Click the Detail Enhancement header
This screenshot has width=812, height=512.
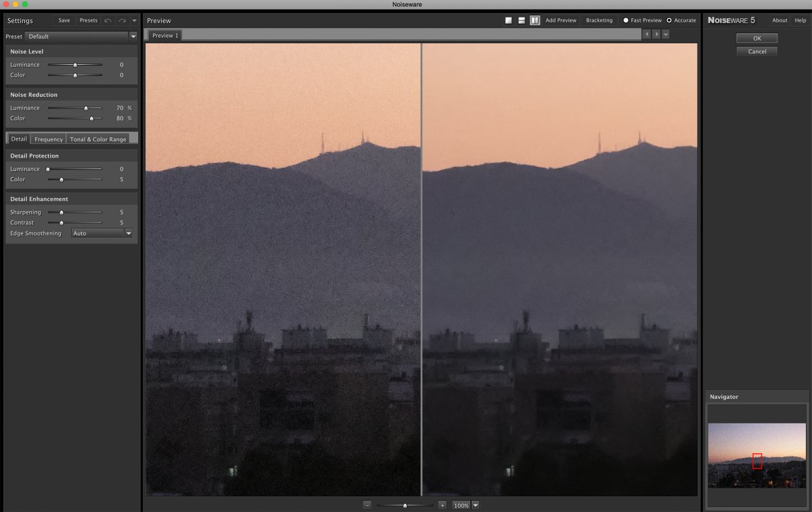pyautogui.click(x=39, y=199)
